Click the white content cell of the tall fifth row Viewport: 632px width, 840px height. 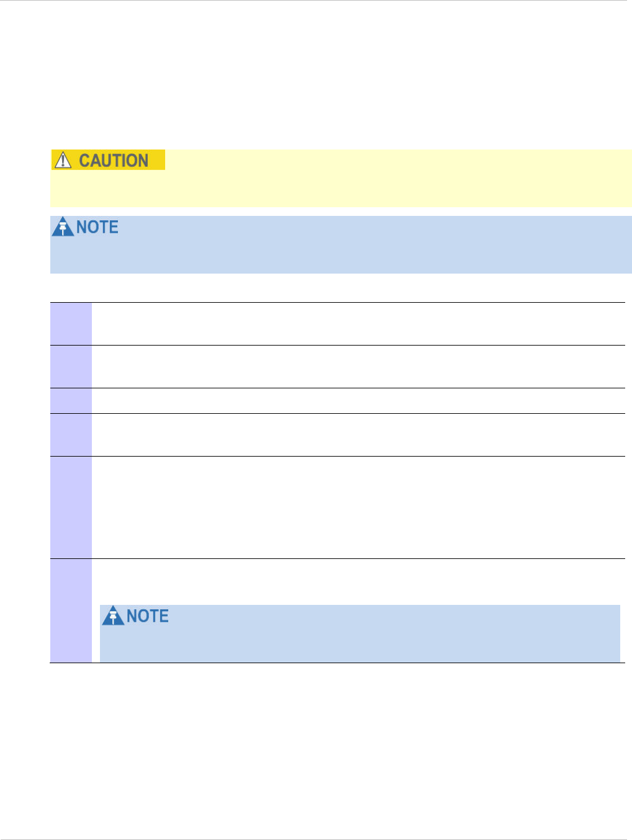[x=358, y=507]
